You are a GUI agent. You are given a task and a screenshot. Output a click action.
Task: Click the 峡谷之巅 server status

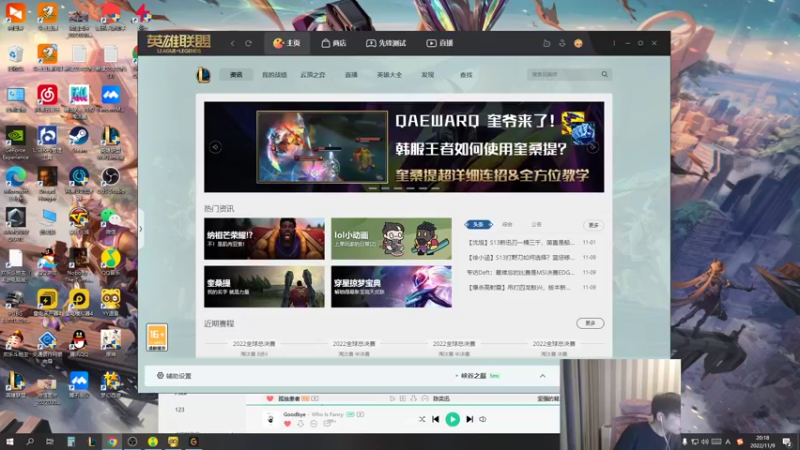[477, 376]
